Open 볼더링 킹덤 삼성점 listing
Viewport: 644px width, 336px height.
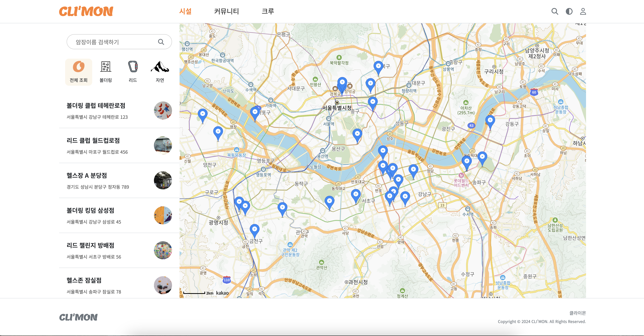(119, 215)
